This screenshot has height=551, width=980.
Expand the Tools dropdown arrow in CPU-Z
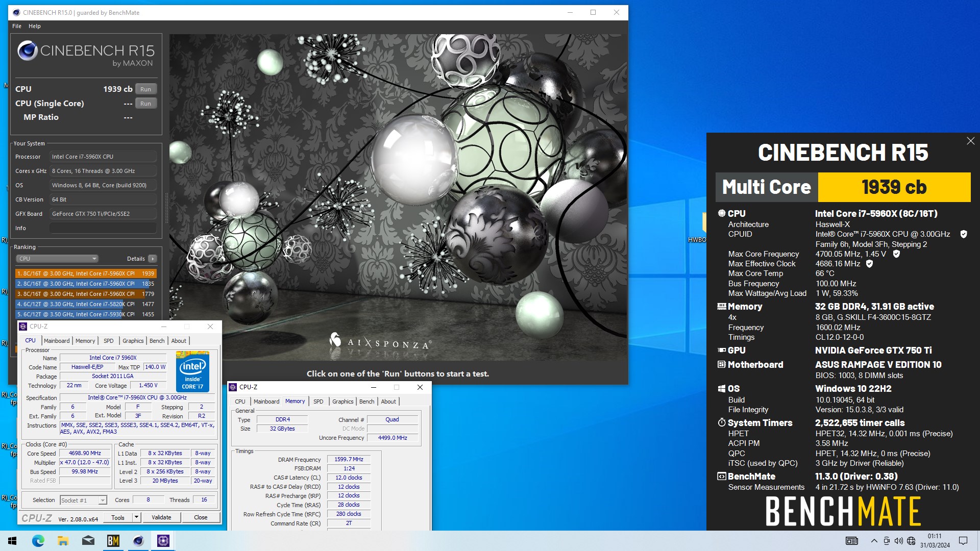(136, 517)
